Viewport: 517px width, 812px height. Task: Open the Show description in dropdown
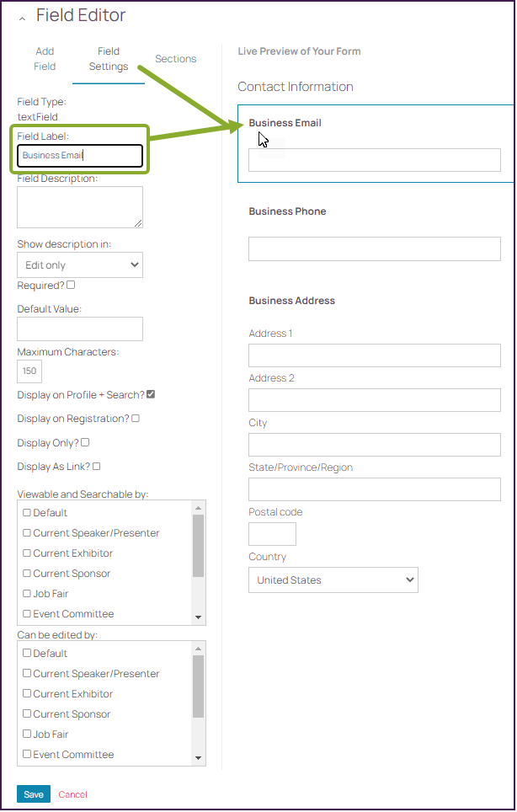80,265
